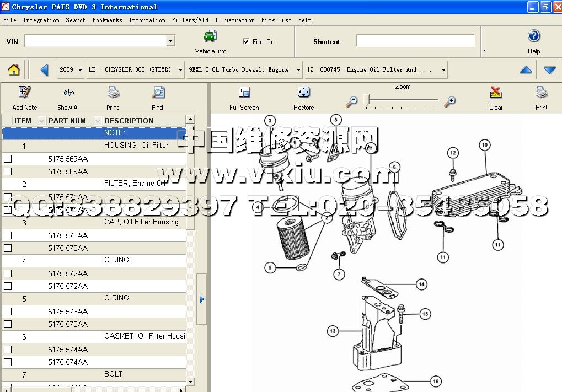The image size is (562, 392).
Task: Open the Pick List menu
Action: pos(276,20)
